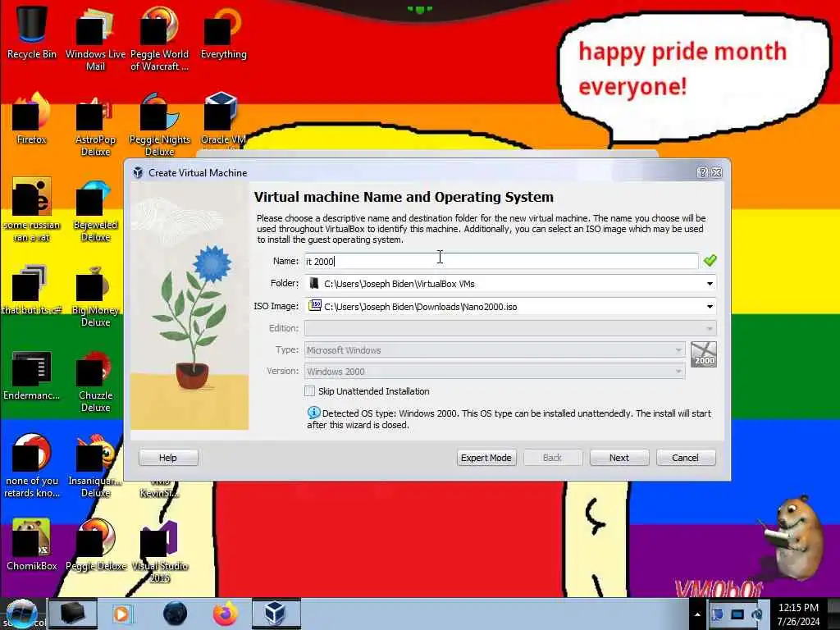
Task: Open the Windows Live Mail desktop icon
Action: (95, 38)
